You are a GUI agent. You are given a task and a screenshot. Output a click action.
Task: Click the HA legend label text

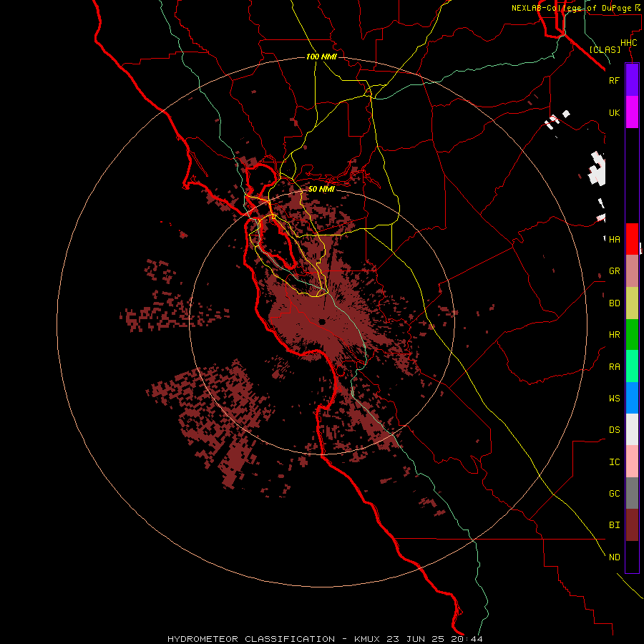pyautogui.click(x=615, y=239)
